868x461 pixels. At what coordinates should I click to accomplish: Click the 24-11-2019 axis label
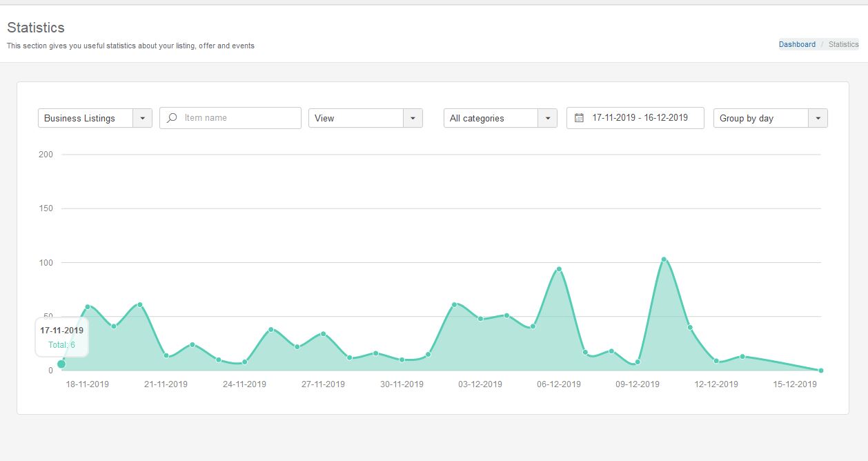point(244,384)
